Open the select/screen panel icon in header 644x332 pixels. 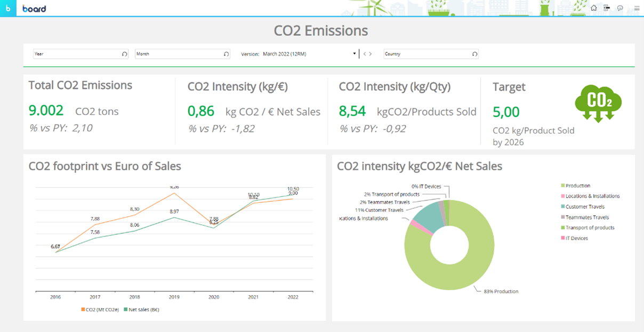[x=607, y=9]
